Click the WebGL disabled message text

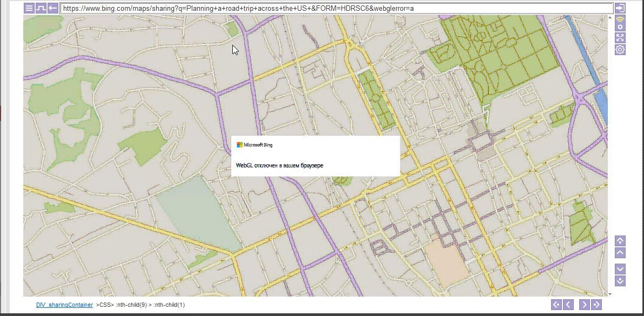tap(279, 165)
